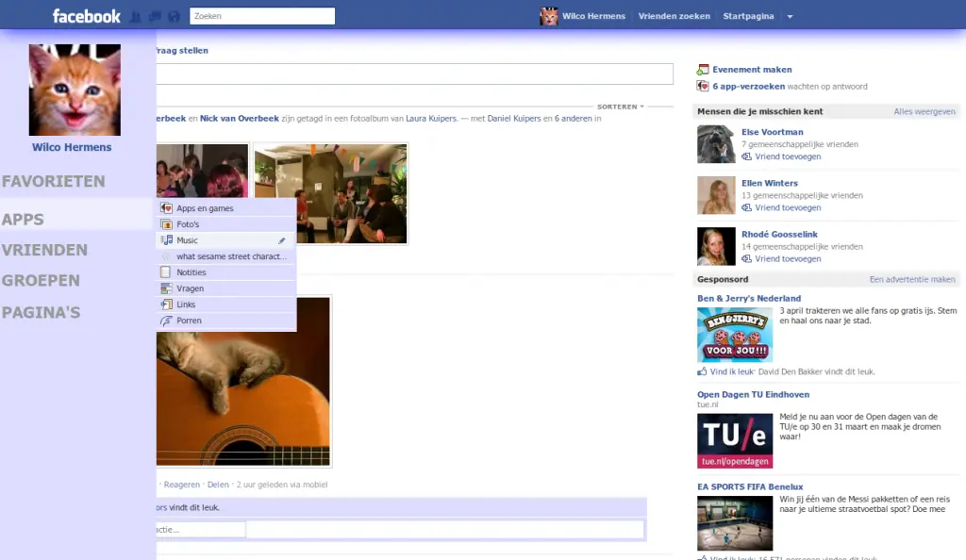The width and height of the screenshot is (966, 560).
Task: Select Notities in the apps menu
Action: pyautogui.click(x=191, y=272)
